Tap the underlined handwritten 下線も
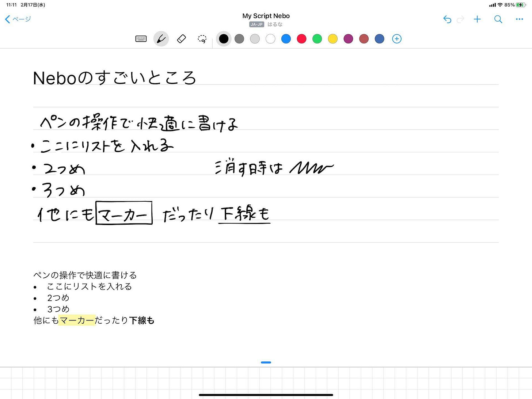 pyautogui.click(x=244, y=214)
